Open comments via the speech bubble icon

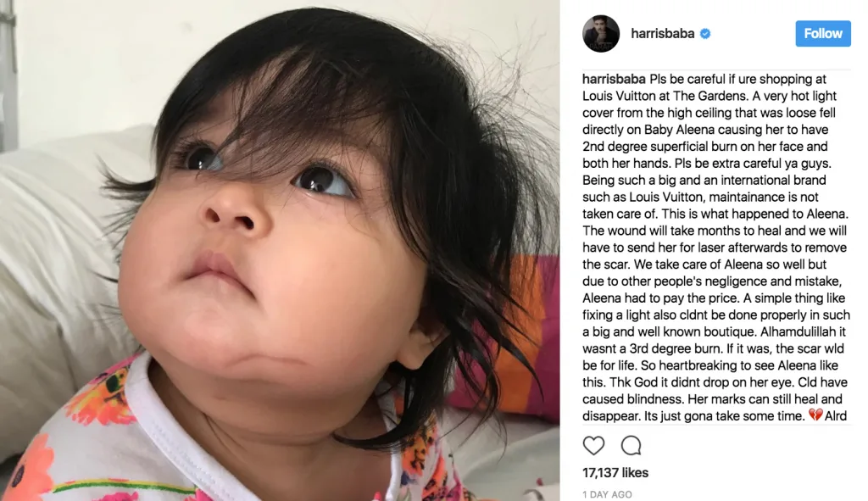coord(631,445)
